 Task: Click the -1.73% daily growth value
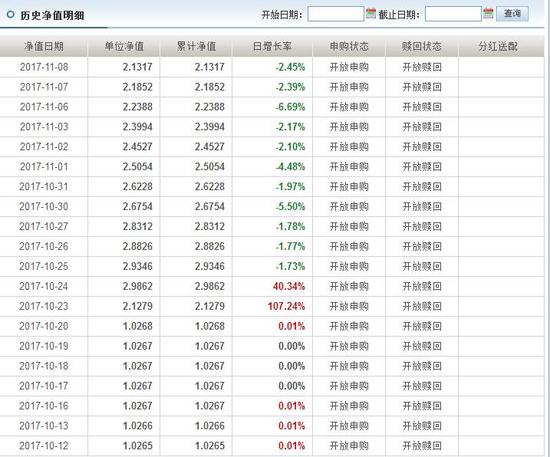pos(290,266)
